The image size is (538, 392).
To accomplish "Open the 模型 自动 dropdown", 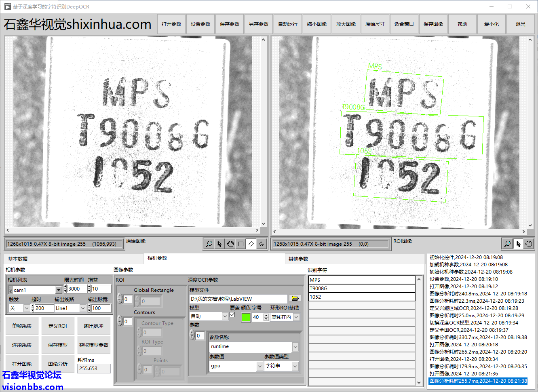I will [225, 316].
